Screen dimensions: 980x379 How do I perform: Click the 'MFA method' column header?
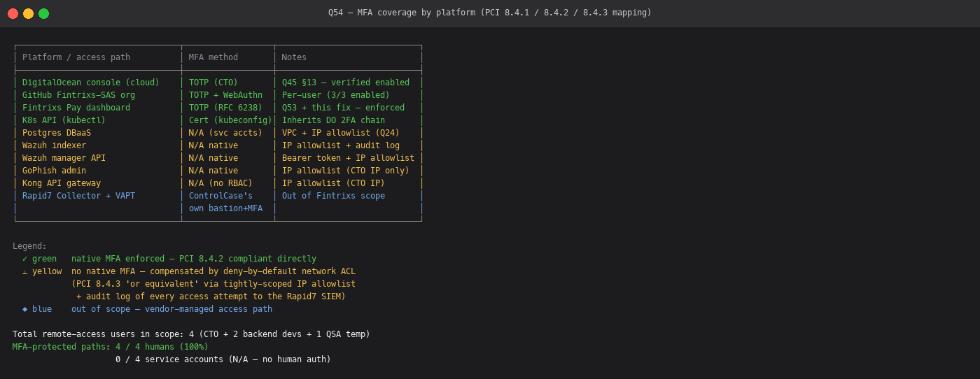click(213, 57)
